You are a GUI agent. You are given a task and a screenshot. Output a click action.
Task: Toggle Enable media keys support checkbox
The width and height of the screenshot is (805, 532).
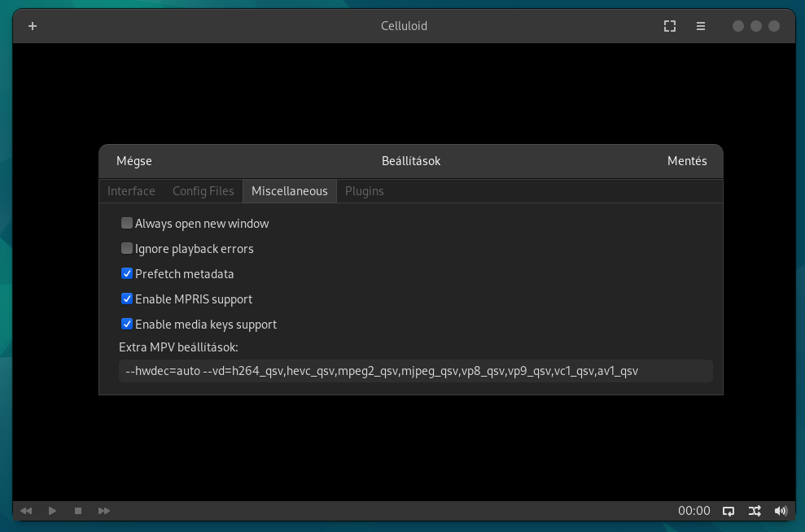(127, 324)
